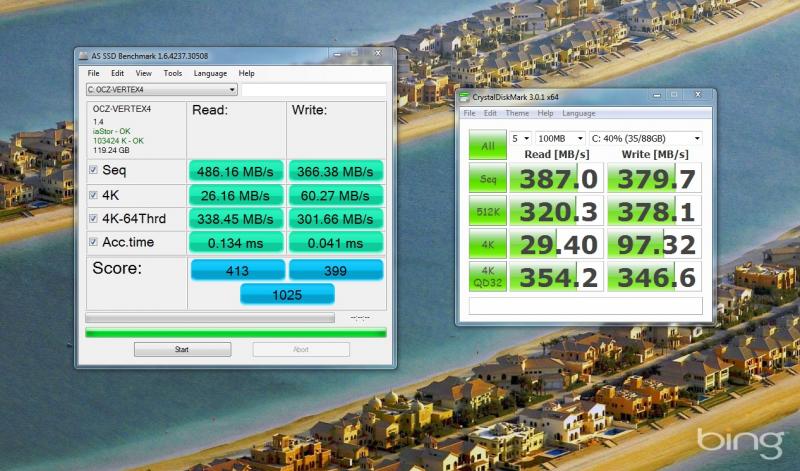Image resolution: width=800 pixels, height=471 pixels.
Task: Click the 103424 K - OK alignment text
Action: click(118, 141)
